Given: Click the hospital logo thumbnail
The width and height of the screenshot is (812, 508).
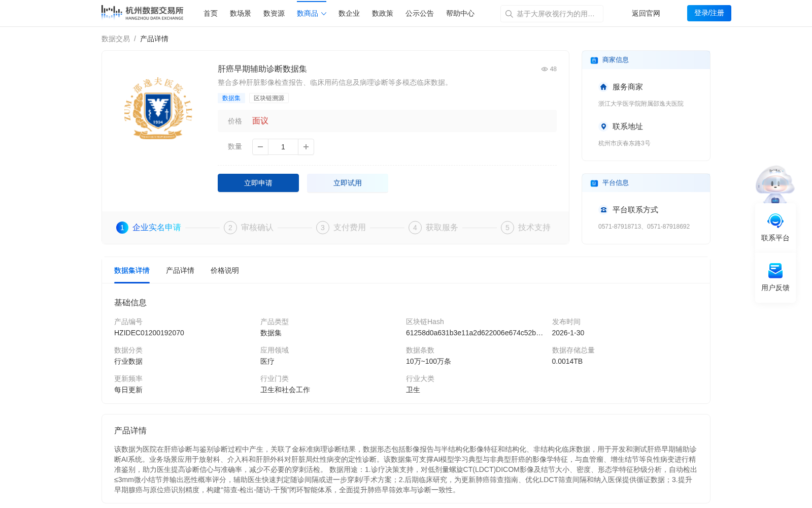Looking at the screenshot, I should [158, 108].
